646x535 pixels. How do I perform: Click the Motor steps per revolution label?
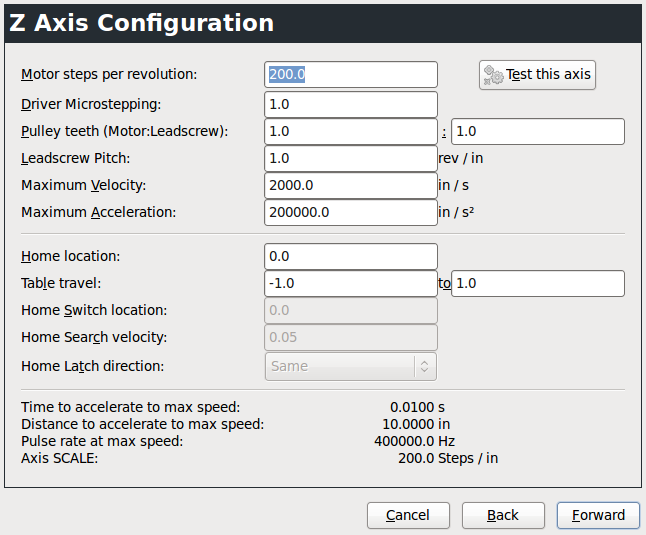109,75
